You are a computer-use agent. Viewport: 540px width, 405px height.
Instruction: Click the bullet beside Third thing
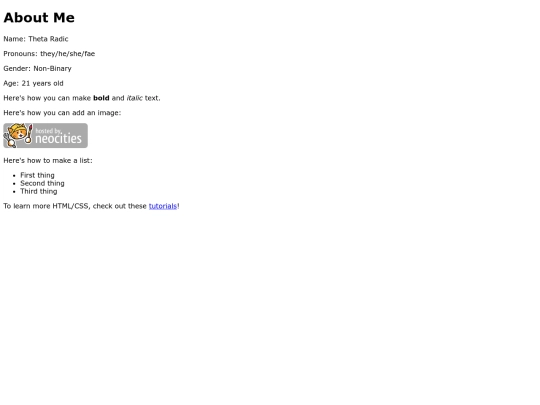(x=14, y=192)
